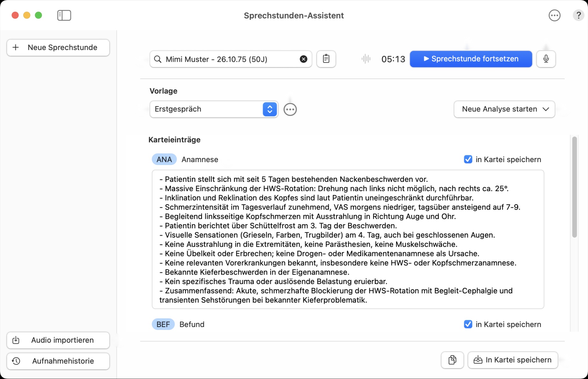This screenshot has height=379, width=588.
Task: Open the Erstgespräch template dropdown
Action: tap(214, 109)
